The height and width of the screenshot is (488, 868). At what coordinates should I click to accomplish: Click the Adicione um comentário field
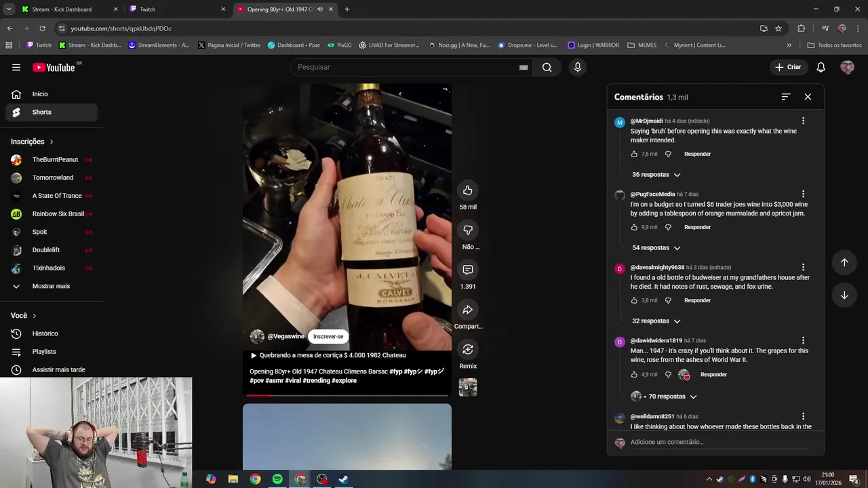(x=720, y=442)
